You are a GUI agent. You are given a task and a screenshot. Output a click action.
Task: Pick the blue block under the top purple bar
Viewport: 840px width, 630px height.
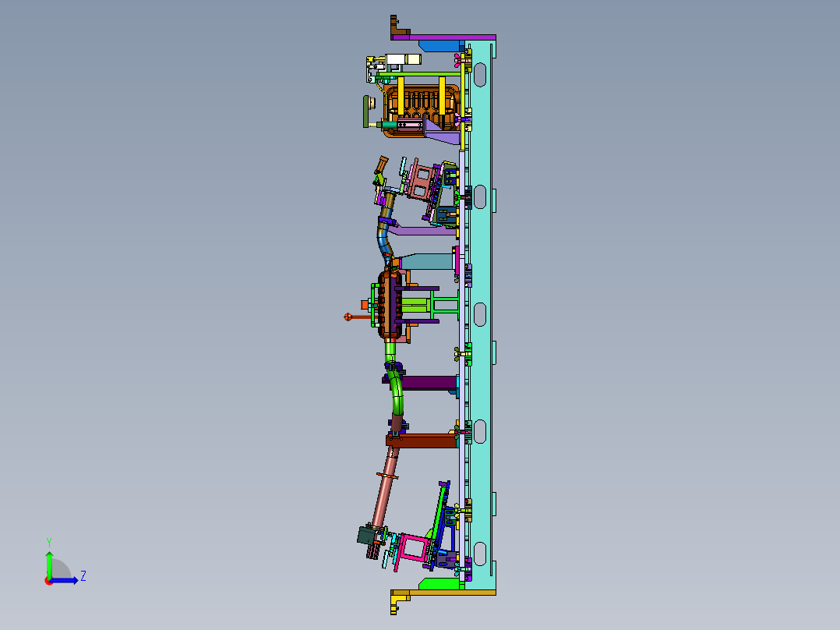[x=441, y=46]
